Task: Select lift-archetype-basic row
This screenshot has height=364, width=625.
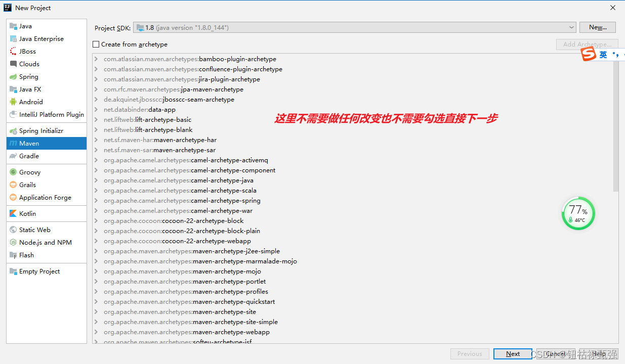Action: 353,120
